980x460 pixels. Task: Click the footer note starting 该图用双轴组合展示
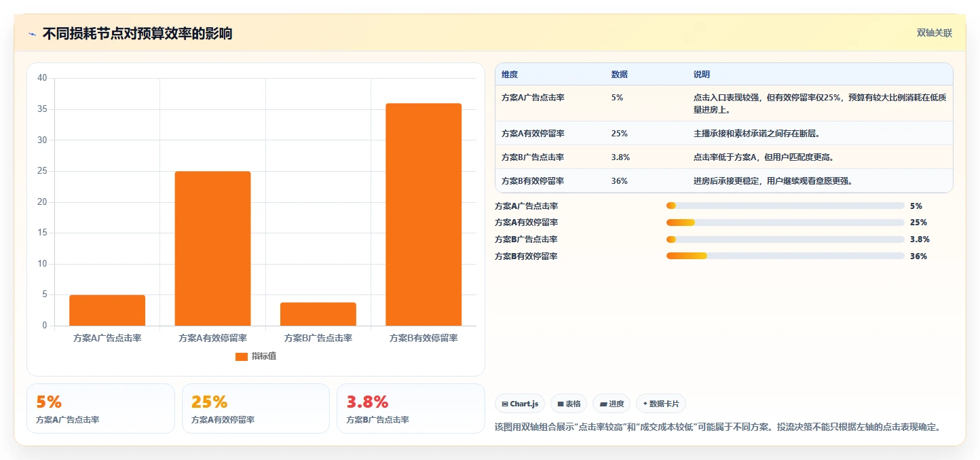pos(718,427)
